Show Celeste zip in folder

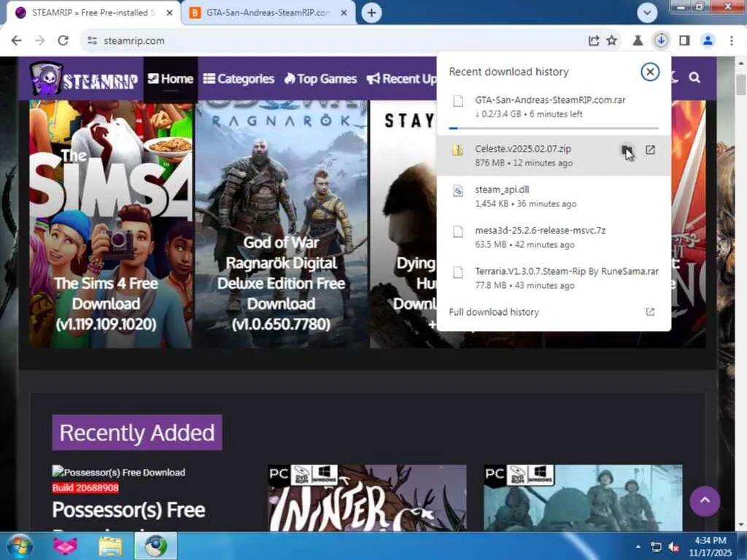pyautogui.click(x=627, y=150)
